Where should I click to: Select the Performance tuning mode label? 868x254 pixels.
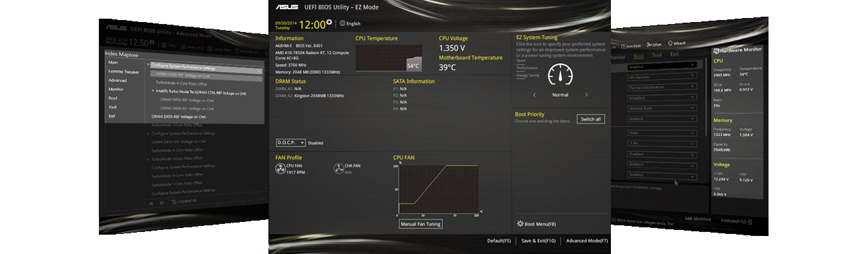click(x=527, y=68)
